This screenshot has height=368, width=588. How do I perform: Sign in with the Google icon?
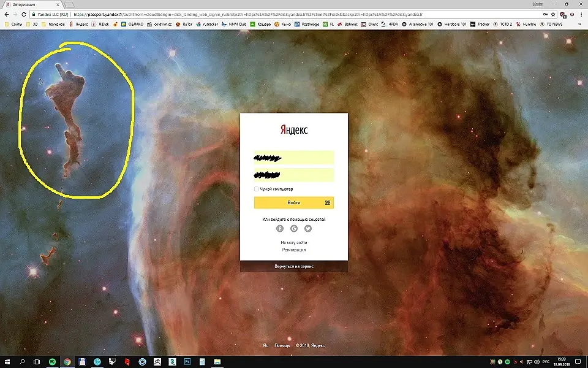[294, 228]
